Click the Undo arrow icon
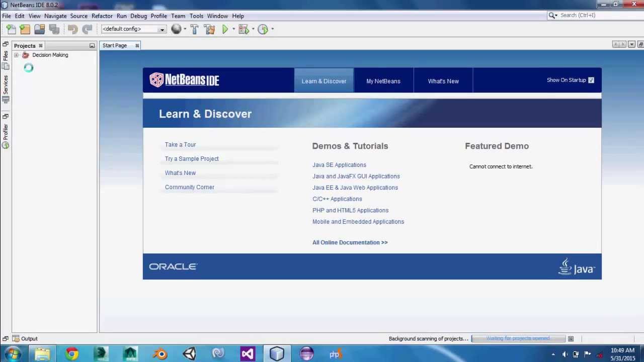Image resolution: width=644 pixels, height=362 pixels. tap(72, 29)
